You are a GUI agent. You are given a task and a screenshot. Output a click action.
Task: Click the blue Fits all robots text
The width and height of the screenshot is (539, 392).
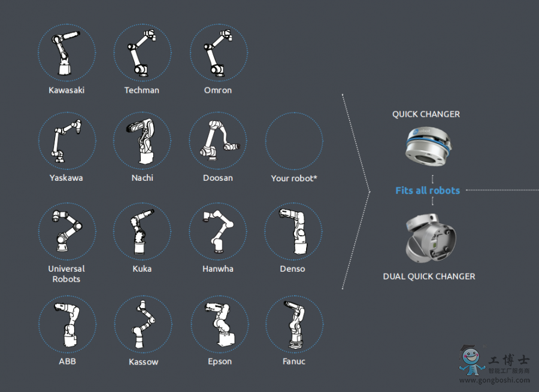(x=428, y=190)
